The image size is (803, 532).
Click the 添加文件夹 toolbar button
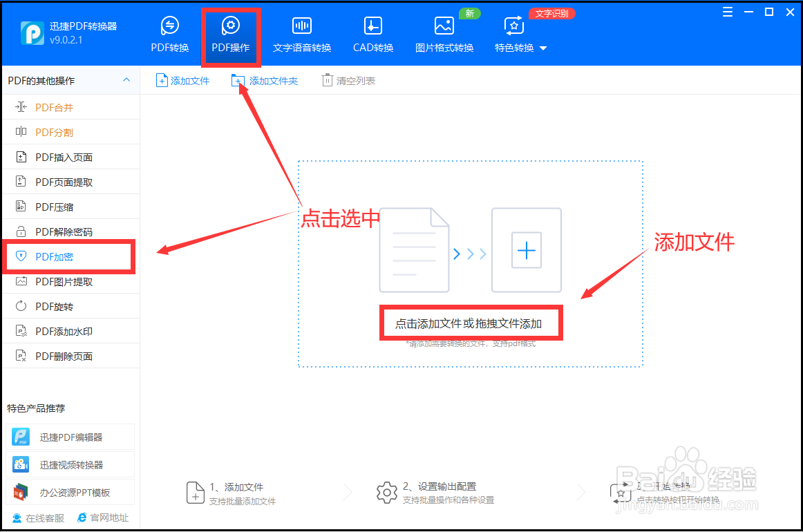265,80
